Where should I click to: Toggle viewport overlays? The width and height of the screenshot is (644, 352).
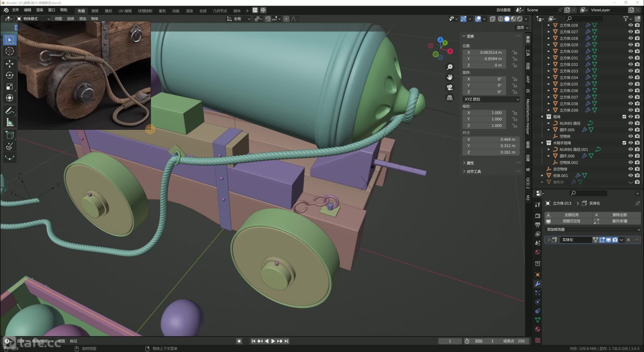(x=478, y=19)
